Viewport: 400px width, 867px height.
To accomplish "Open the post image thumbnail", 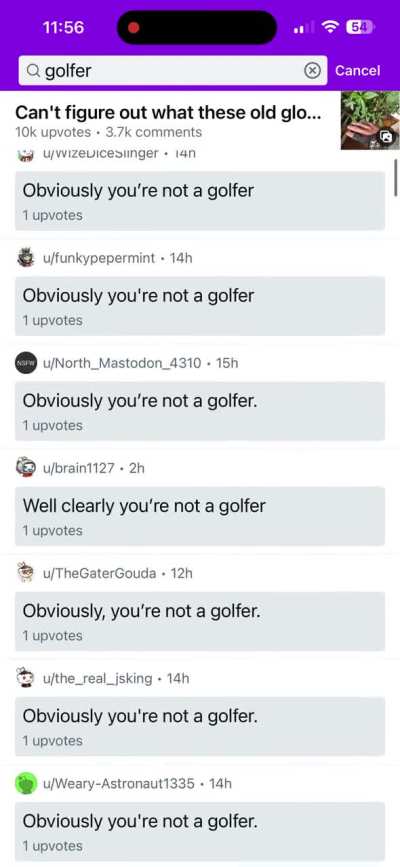I will pyautogui.click(x=370, y=121).
